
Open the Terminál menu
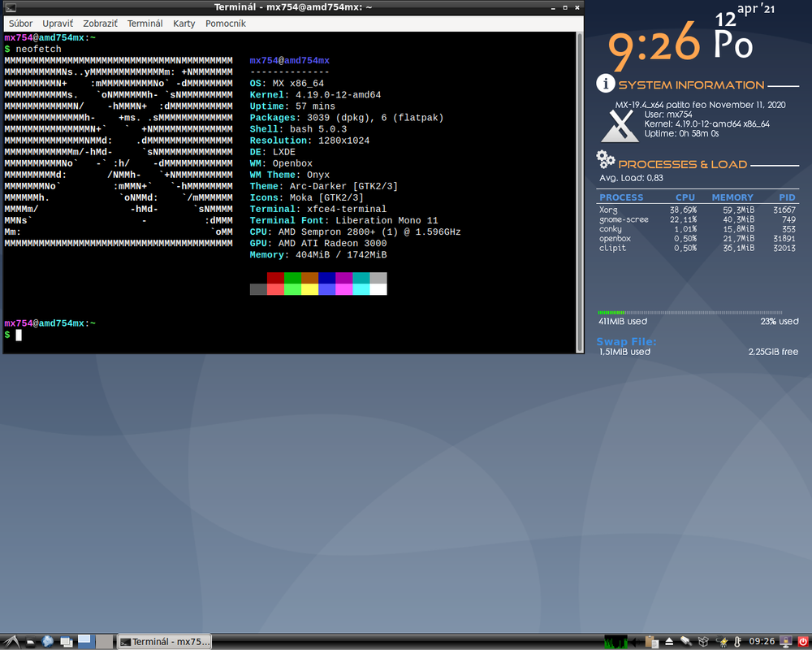pos(145,24)
